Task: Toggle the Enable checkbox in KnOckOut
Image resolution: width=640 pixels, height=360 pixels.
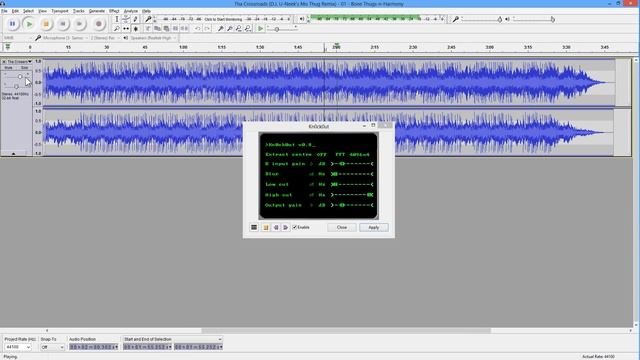Action: click(295, 227)
